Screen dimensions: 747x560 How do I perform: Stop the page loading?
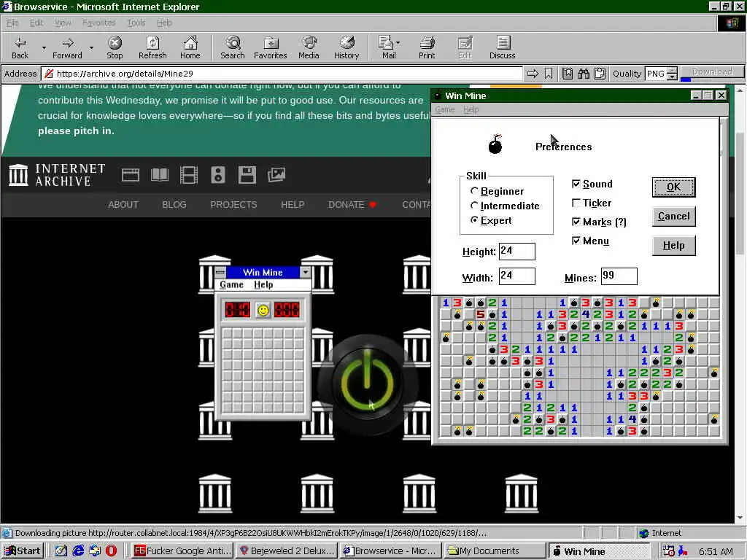[x=115, y=47]
